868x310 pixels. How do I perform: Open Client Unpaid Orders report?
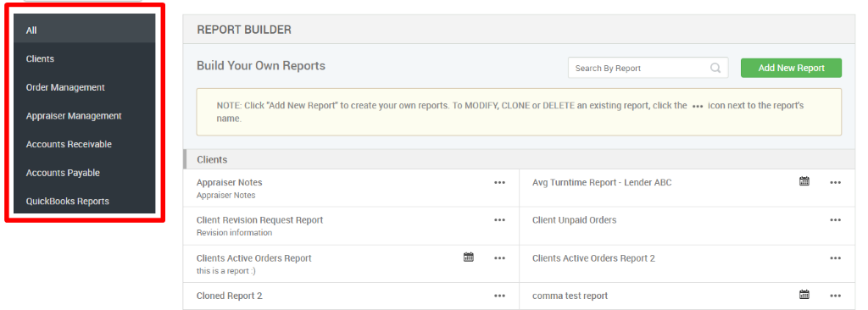click(574, 220)
